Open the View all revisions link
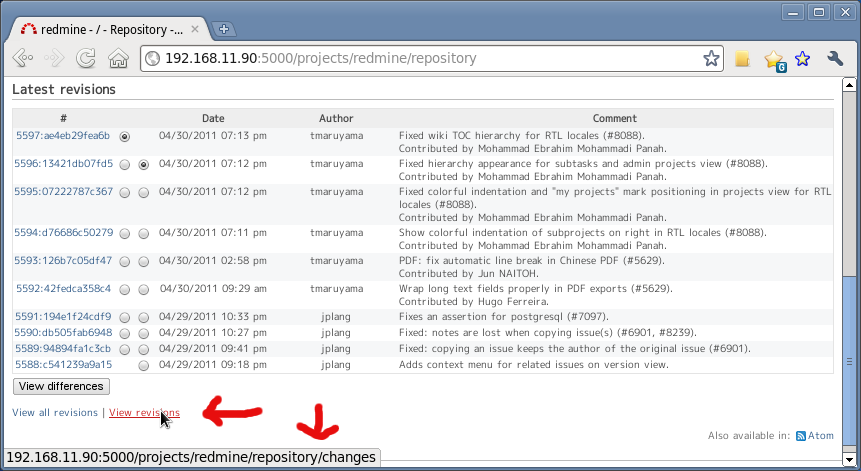The width and height of the screenshot is (861, 471). click(55, 412)
